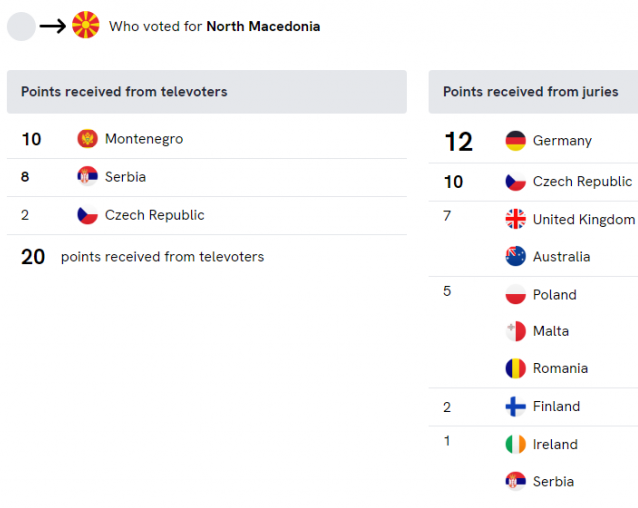638x508 pixels.
Task: Click the Montenegro flag in the televoters list
Action: click(87, 139)
